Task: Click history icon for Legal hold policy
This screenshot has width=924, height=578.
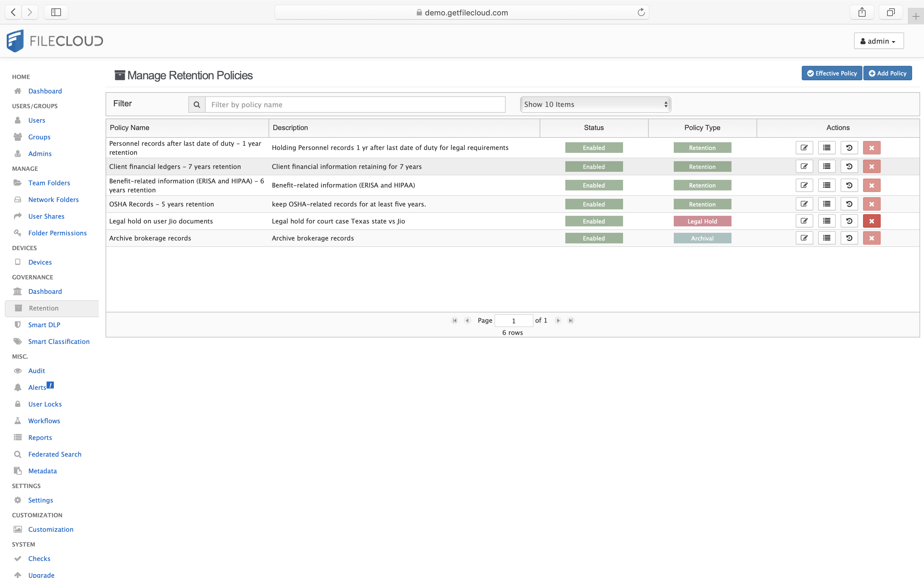Action: point(849,221)
